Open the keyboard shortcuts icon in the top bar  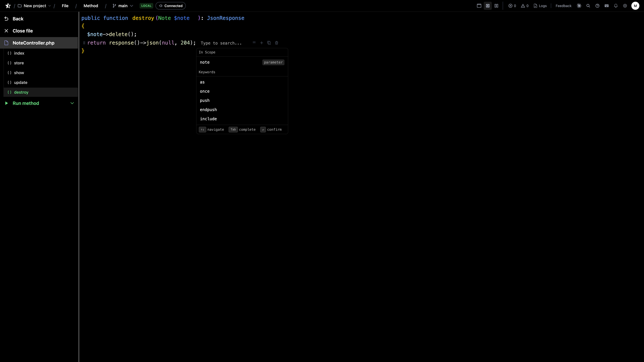tap(607, 5)
